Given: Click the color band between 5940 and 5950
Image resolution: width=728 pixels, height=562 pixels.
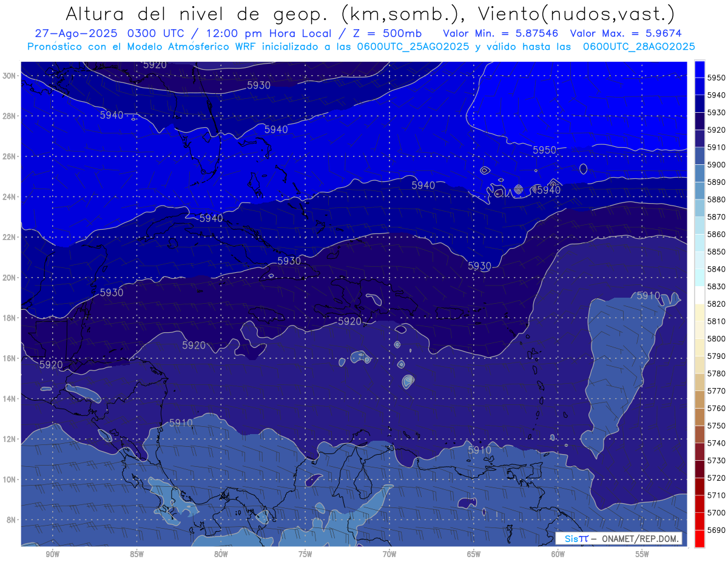Looking at the screenshot, I should (699, 87).
